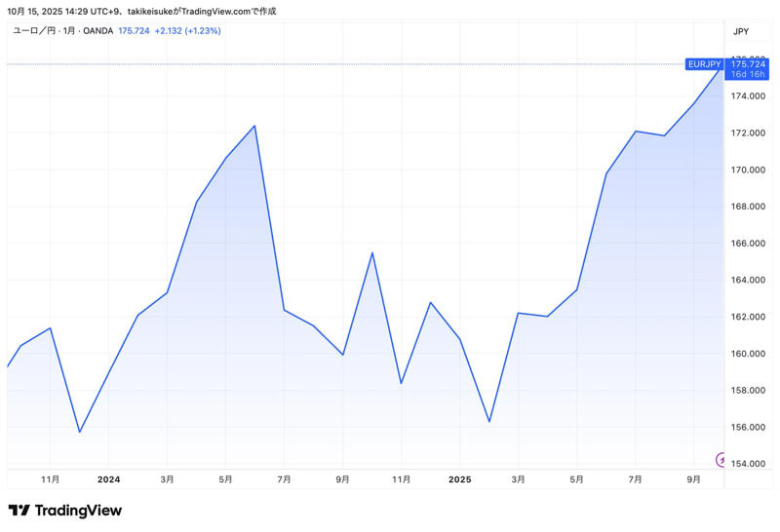Click the ユーロ/円 symbol title

(x=34, y=31)
